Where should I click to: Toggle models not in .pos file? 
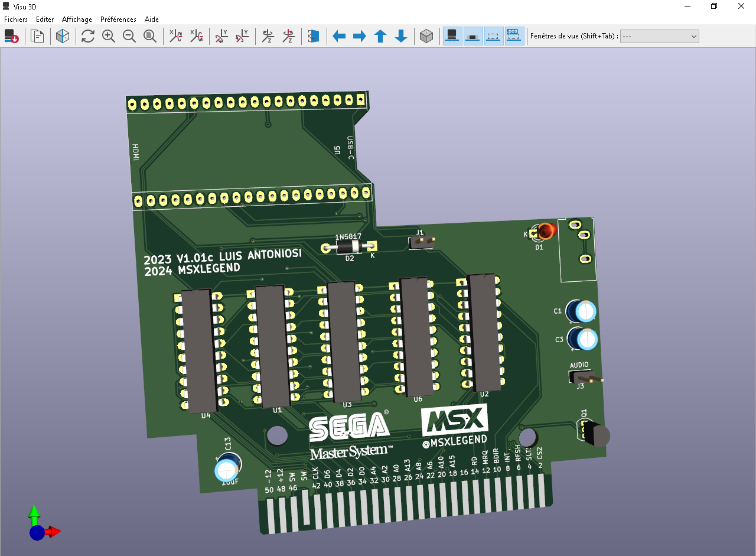click(514, 36)
